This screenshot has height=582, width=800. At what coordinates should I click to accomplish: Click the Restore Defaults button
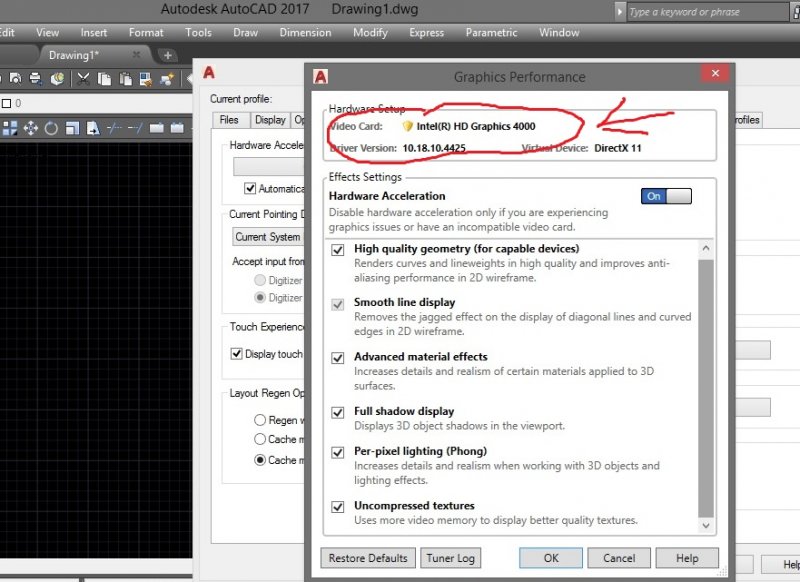[368, 558]
